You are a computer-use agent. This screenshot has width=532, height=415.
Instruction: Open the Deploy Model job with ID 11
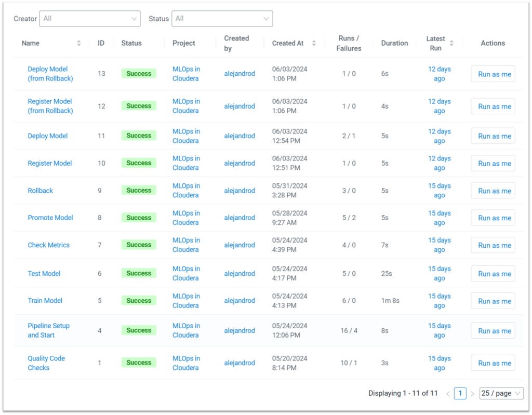[x=48, y=136]
